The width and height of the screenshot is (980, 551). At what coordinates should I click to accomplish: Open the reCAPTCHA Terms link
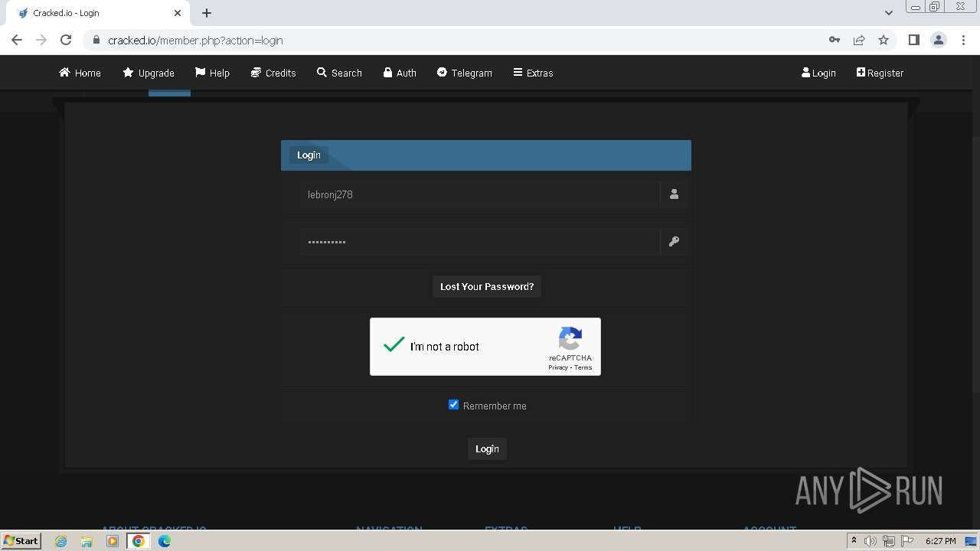(583, 368)
